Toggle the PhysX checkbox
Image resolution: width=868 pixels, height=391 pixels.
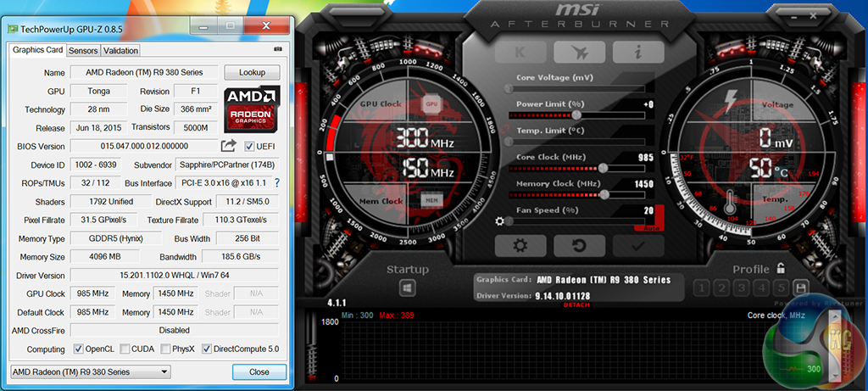(x=165, y=349)
